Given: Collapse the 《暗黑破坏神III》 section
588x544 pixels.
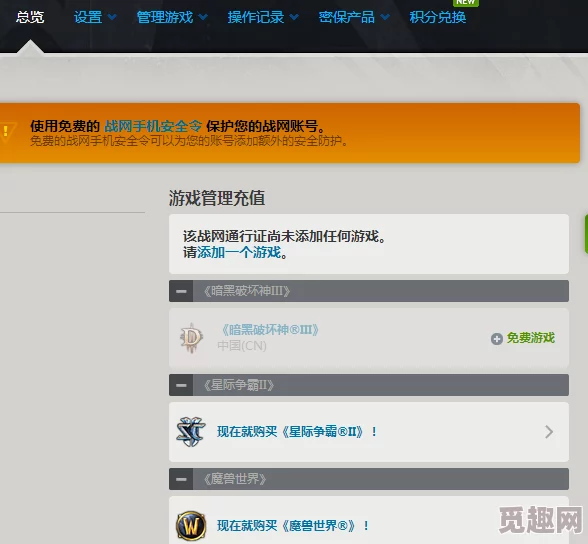Looking at the screenshot, I should pyautogui.click(x=181, y=291).
